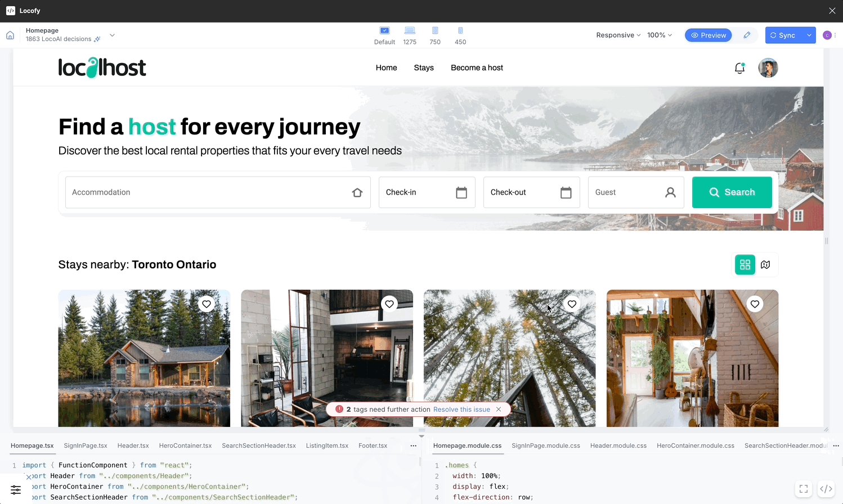Viewport: 843px width, 504px height.
Task: Favorite the lakeside cabin listing heart
Action: pos(207,304)
